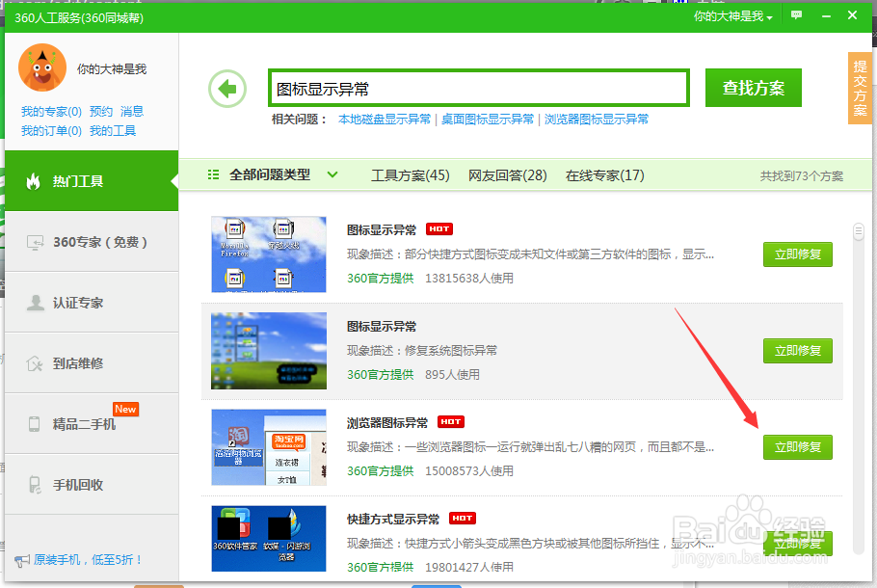Click the list icon beside 全部问题类型
The image size is (877, 588).
click(213, 175)
